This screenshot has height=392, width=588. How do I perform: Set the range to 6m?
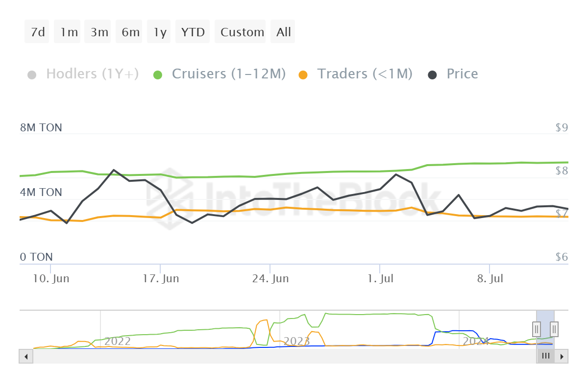[130, 32]
